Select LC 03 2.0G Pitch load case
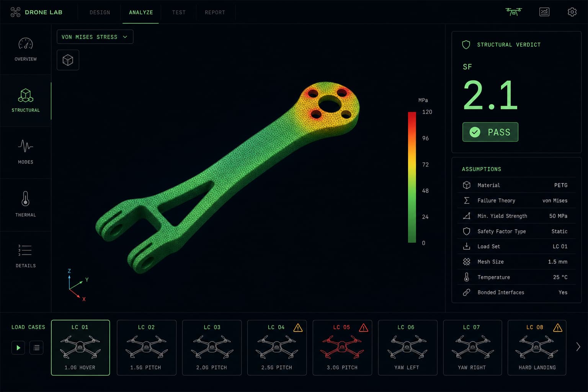The image size is (588, 392). point(212,348)
